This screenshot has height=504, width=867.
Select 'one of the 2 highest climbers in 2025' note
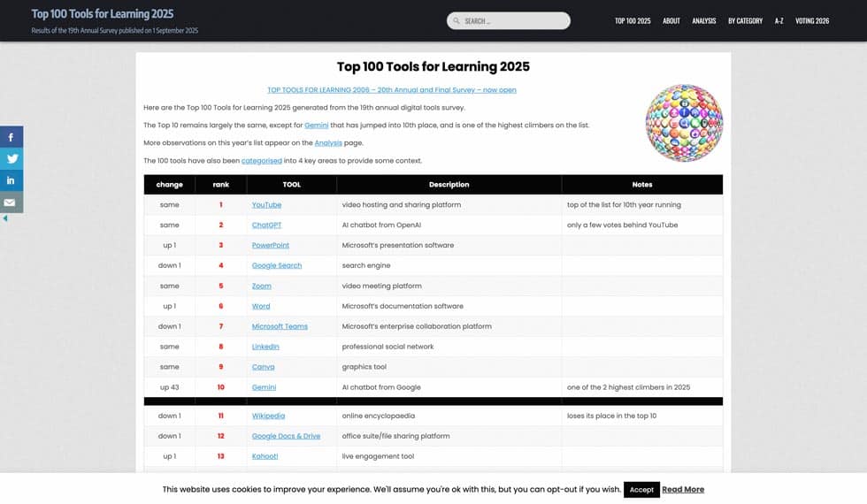tap(628, 387)
